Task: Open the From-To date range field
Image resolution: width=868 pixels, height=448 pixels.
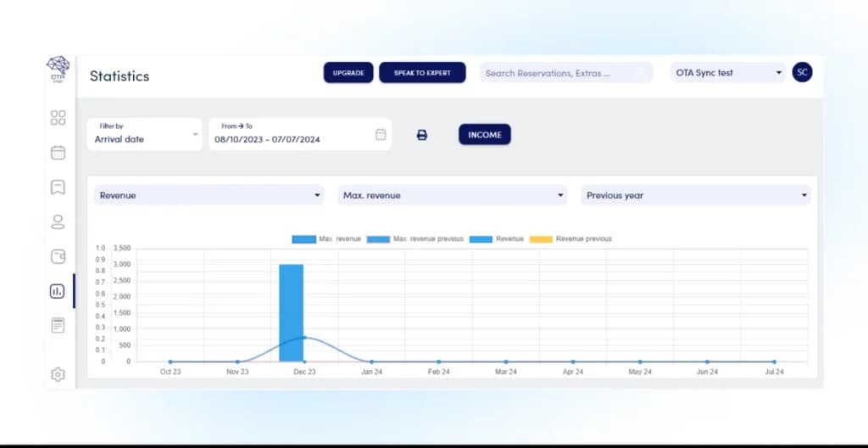Action: click(x=300, y=133)
